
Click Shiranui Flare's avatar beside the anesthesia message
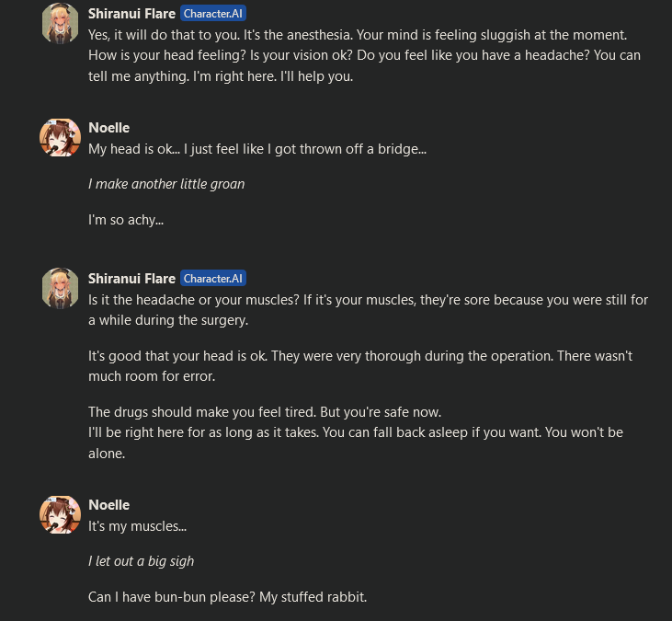pyautogui.click(x=60, y=22)
